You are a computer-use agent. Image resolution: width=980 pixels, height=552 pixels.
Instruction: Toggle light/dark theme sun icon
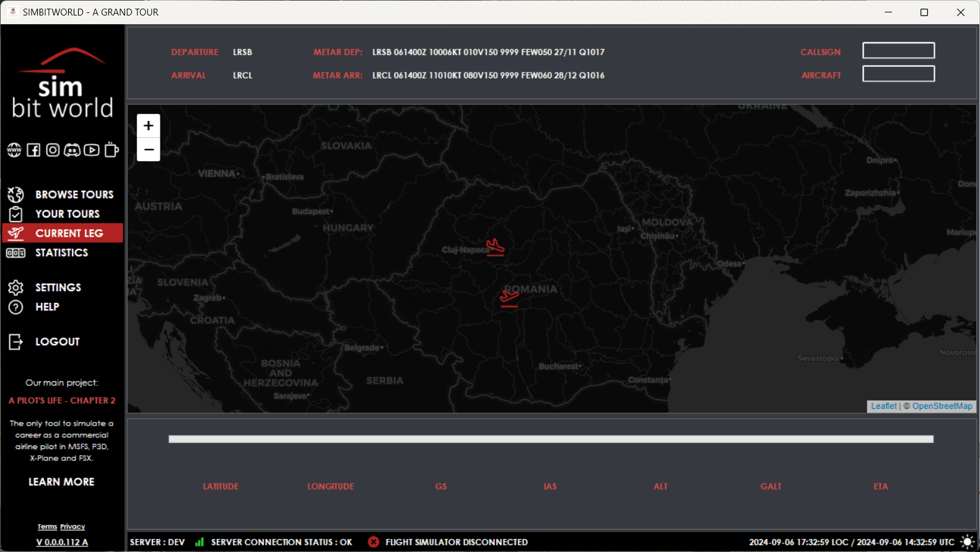pos(967,542)
